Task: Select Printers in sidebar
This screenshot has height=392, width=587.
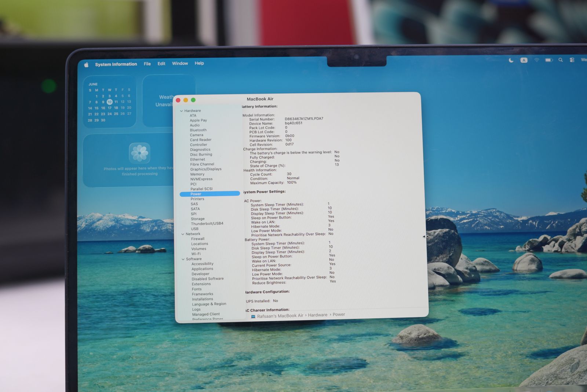Action: (x=197, y=199)
